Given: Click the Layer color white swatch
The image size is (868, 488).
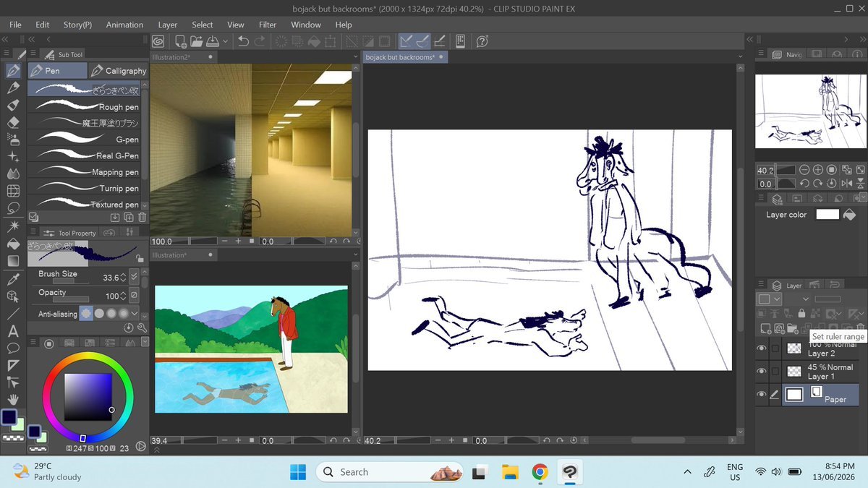Looking at the screenshot, I should coord(827,215).
